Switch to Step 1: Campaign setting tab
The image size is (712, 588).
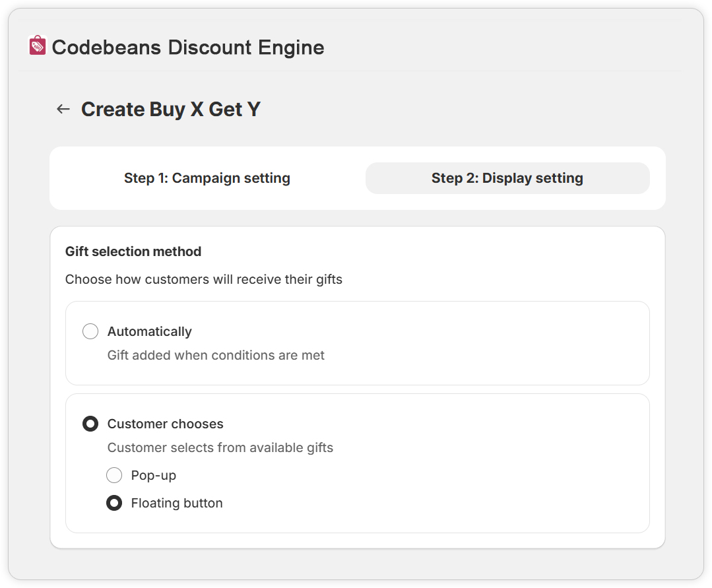207,178
